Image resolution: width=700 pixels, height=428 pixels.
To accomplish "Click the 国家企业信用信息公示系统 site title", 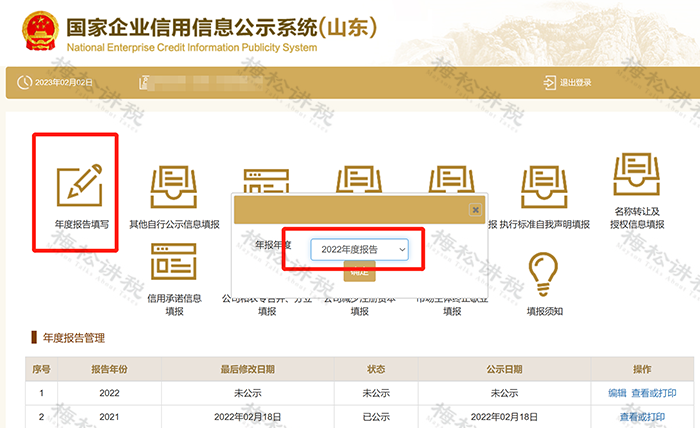I will tap(221, 28).
